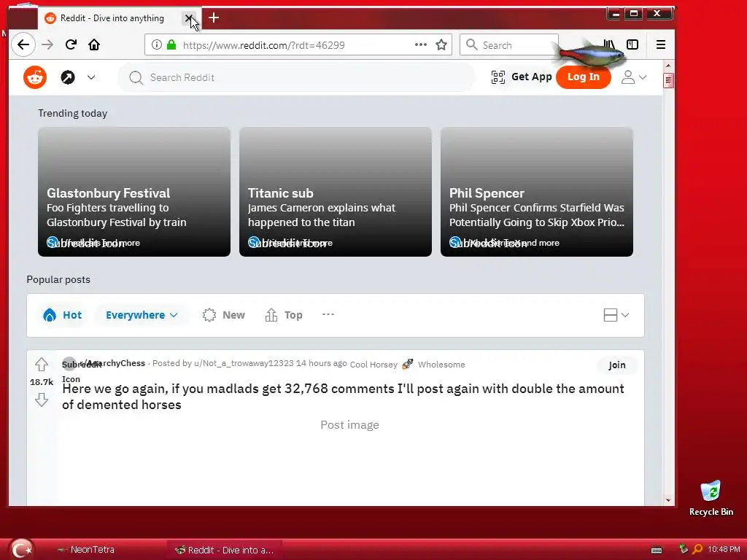747x560 pixels.
Task: Open the browser home page
Action: click(x=94, y=44)
